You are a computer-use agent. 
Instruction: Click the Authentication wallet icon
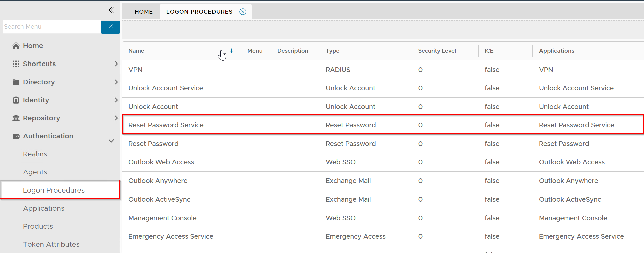point(16,136)
